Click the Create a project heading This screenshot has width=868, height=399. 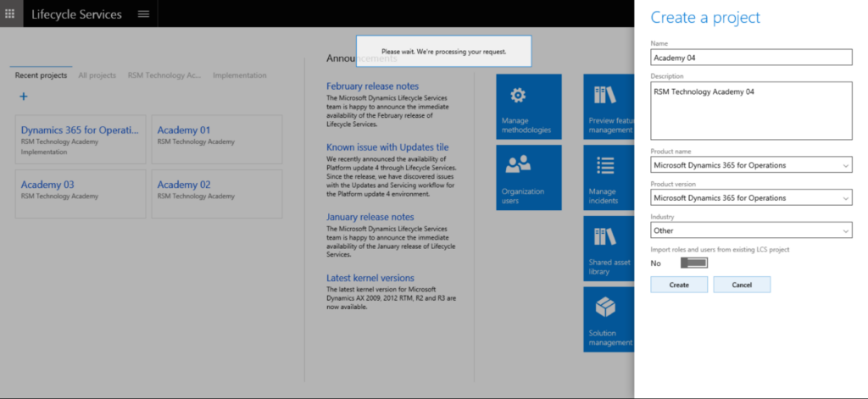(x=705, y=17)
